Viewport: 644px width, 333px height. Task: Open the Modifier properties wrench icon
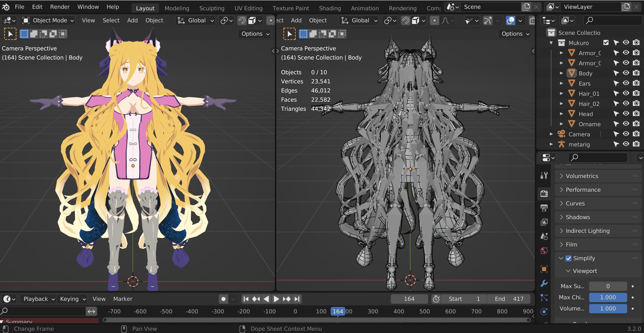pyautogui.click(x=544, y=283)
